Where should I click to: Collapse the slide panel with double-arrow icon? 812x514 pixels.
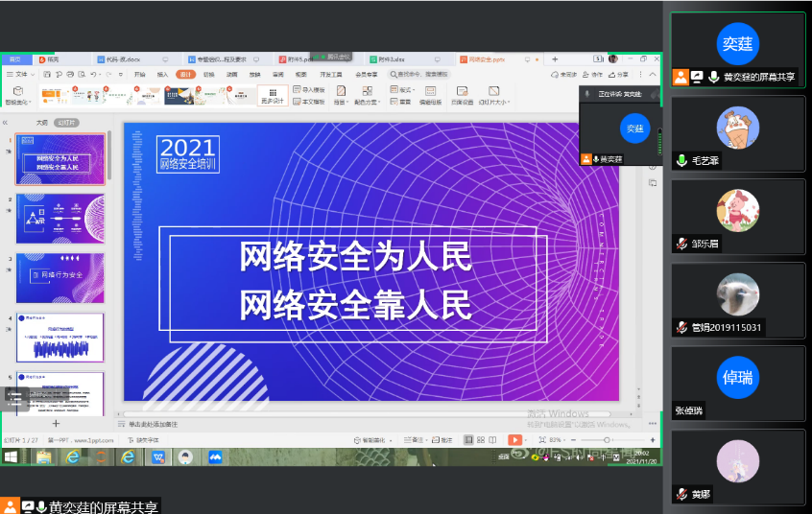[x=7, y=123]
